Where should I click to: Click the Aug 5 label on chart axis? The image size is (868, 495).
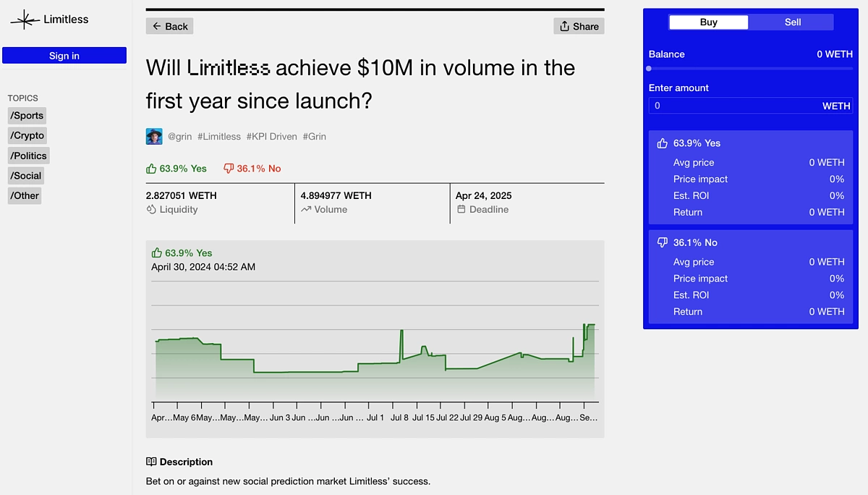tap(495, 418)
